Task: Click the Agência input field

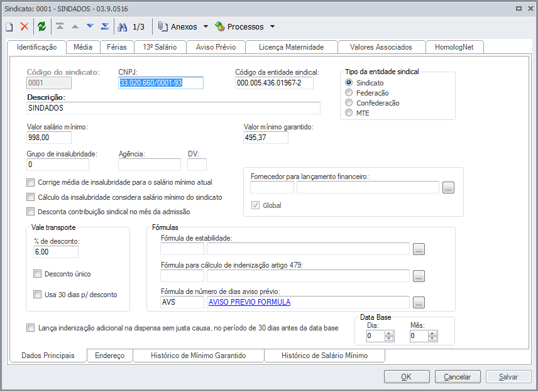Action: (150, 165)
